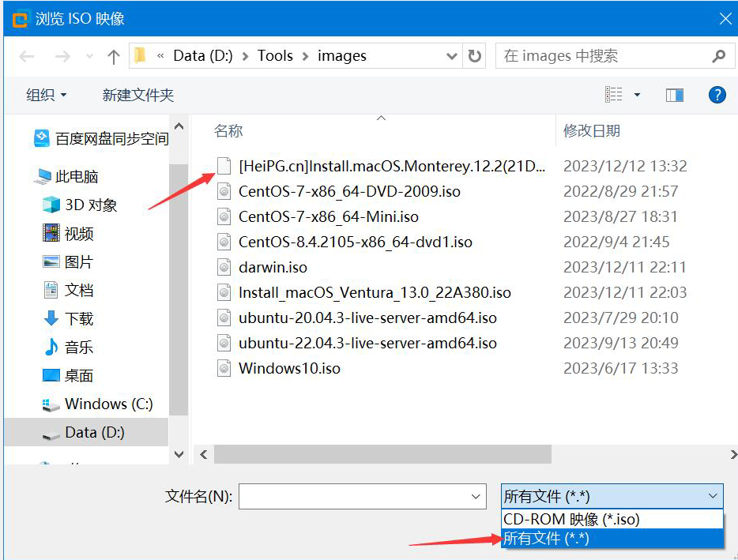The height and width of the screenshot is (560, 738).
Task: Click date 2023/6/17 13:33 cell
Action: [x=620, y=369]
